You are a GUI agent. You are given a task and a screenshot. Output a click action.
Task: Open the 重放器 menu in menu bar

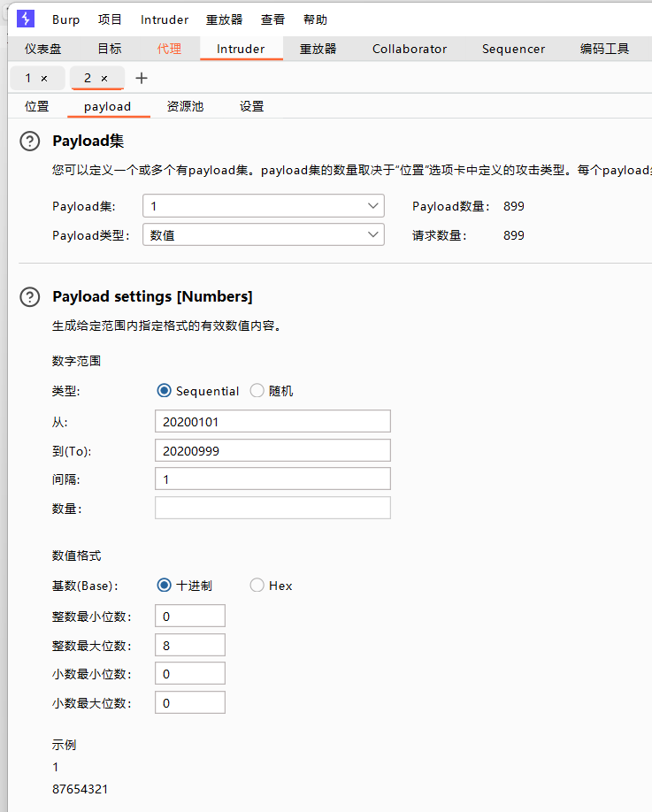coord(224,19)
